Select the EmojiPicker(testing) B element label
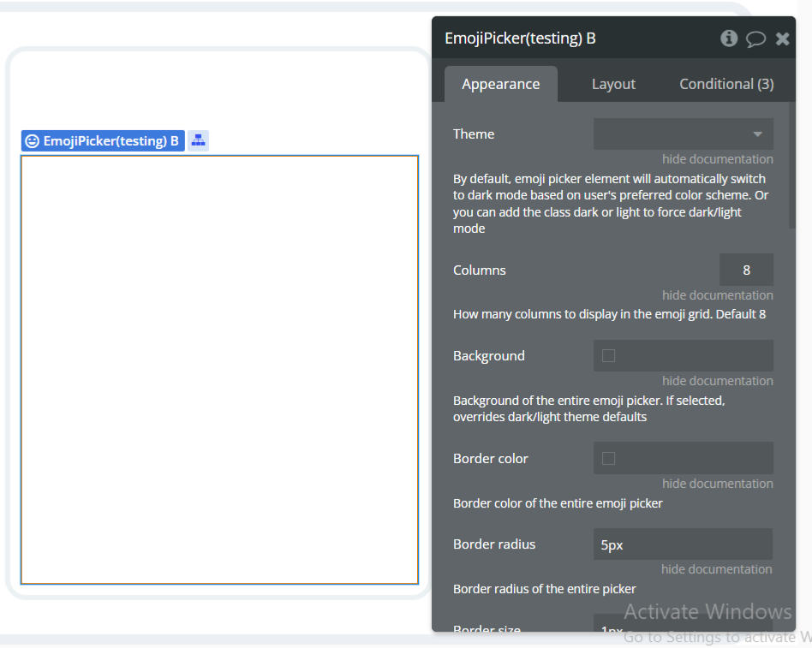Image resolution: width=812 pixels, height=648 pixels. coord(103,140)
